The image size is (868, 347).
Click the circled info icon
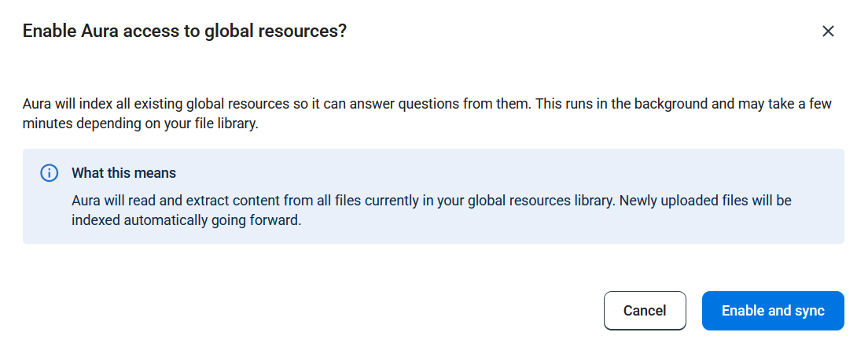[50, 173]
